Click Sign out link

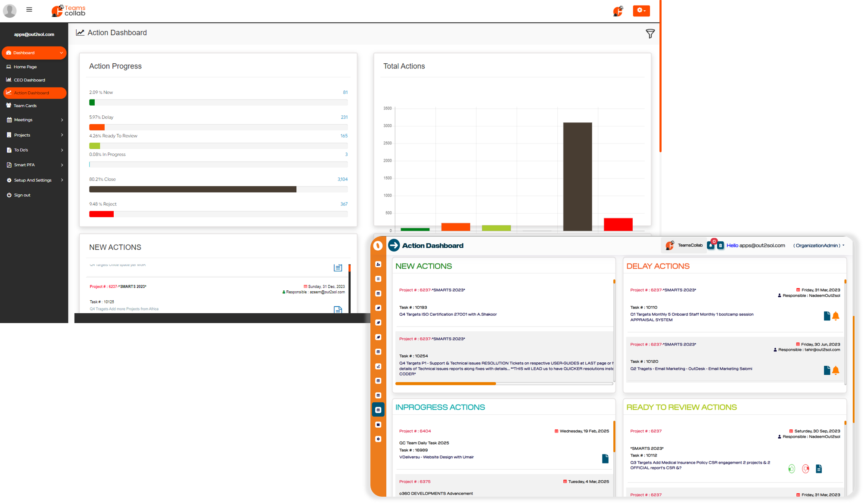point(22,196)
